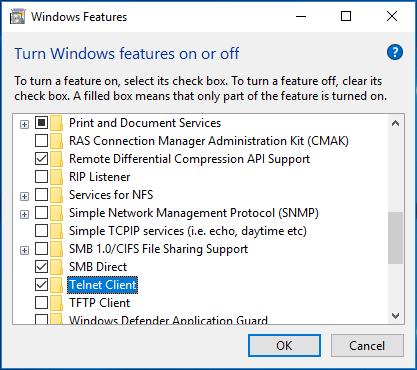417x370 pixels.
Task: Click folder icon beside Telnet Client
Action: (x=57, y=285)
